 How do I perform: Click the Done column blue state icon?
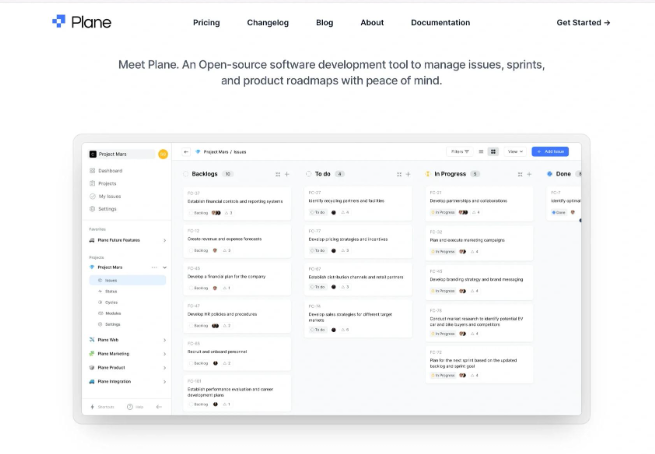[550, 174]
